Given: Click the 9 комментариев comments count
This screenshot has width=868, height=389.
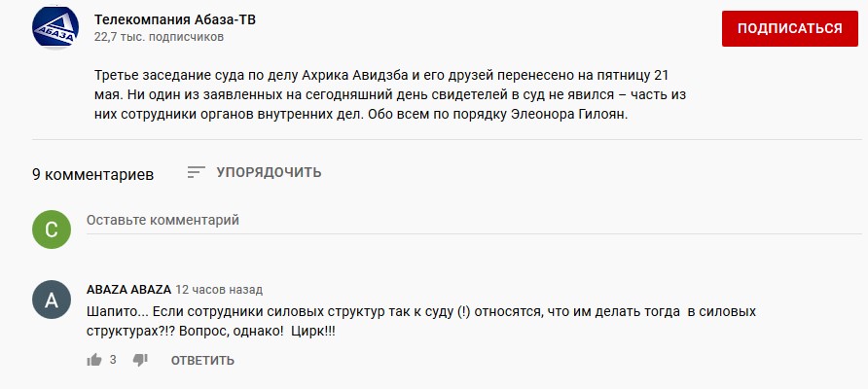Looking at the screenshot, I should [93, 174].
